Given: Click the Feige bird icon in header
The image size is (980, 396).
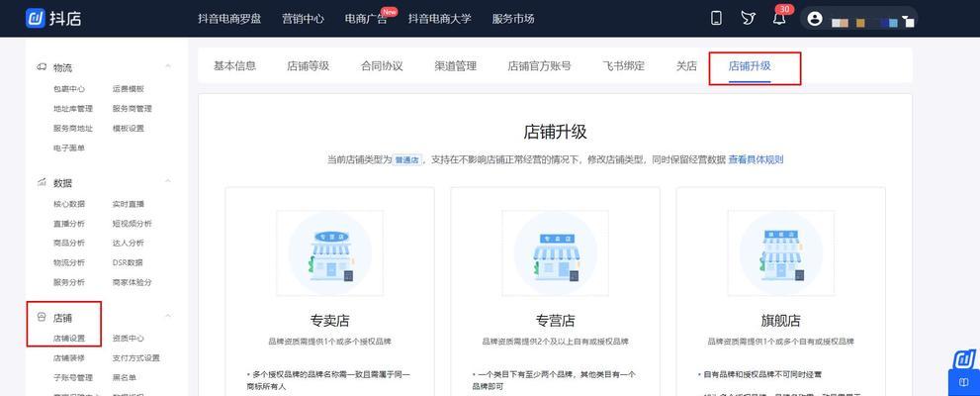Looking at the screenshot, I should coord(748,19).
